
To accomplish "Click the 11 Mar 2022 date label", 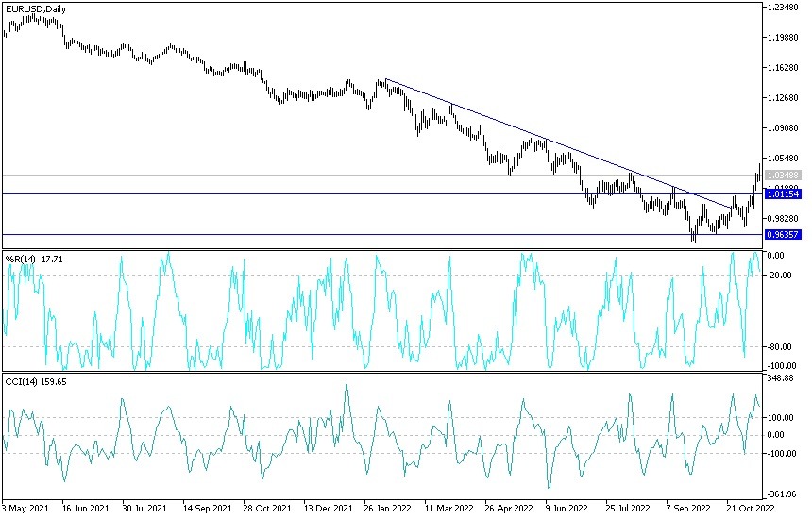I will click(x=449, y=508).
